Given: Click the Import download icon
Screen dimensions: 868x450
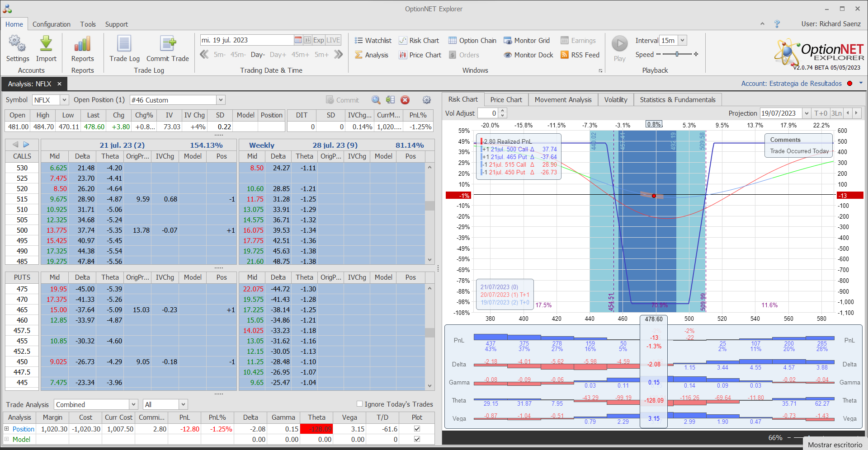Looking at the screenshot, I should (x=46, y=44).
